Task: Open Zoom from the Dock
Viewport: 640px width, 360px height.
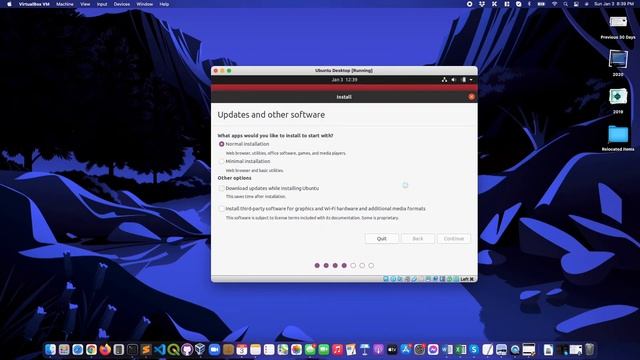Action: (x=214, y=349)
